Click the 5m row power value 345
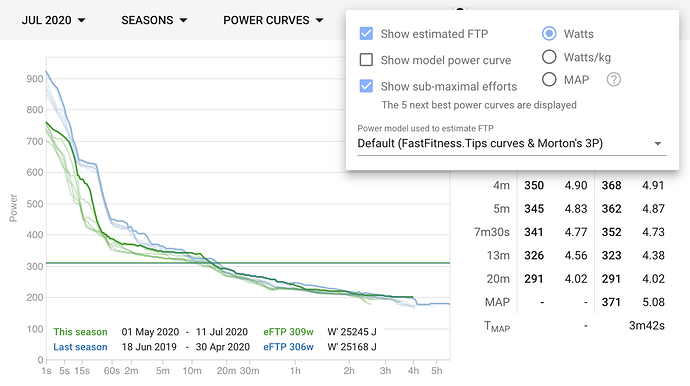Screen dimensions: 690x386 pos(534,209)
